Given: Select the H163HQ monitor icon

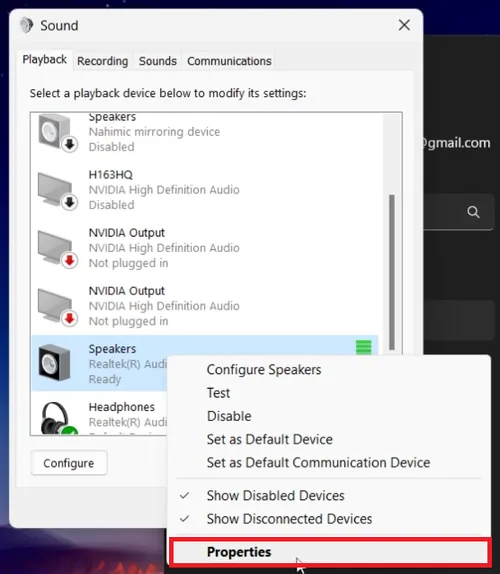Looking at the screenshot, I should pyautogui.click(x=57, y=191).
